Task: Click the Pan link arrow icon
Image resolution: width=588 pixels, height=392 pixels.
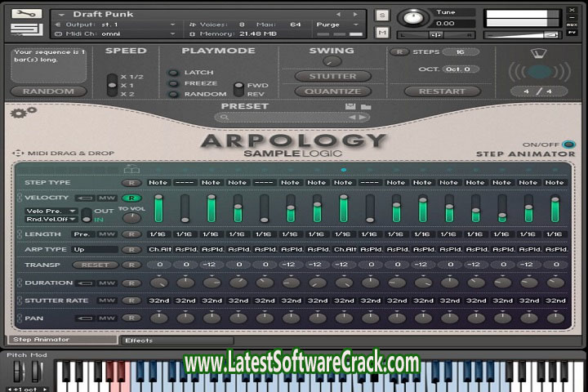Action: click(x=85, y=318)
